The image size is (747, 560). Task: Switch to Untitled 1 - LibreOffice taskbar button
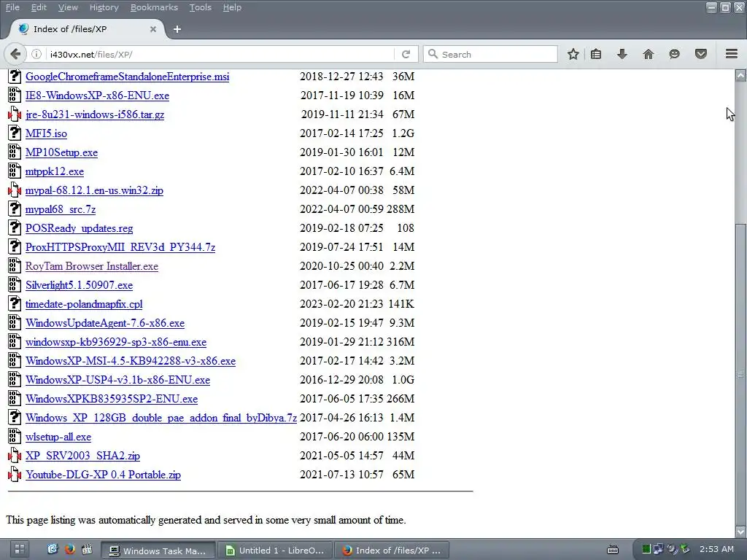[275, 551]
